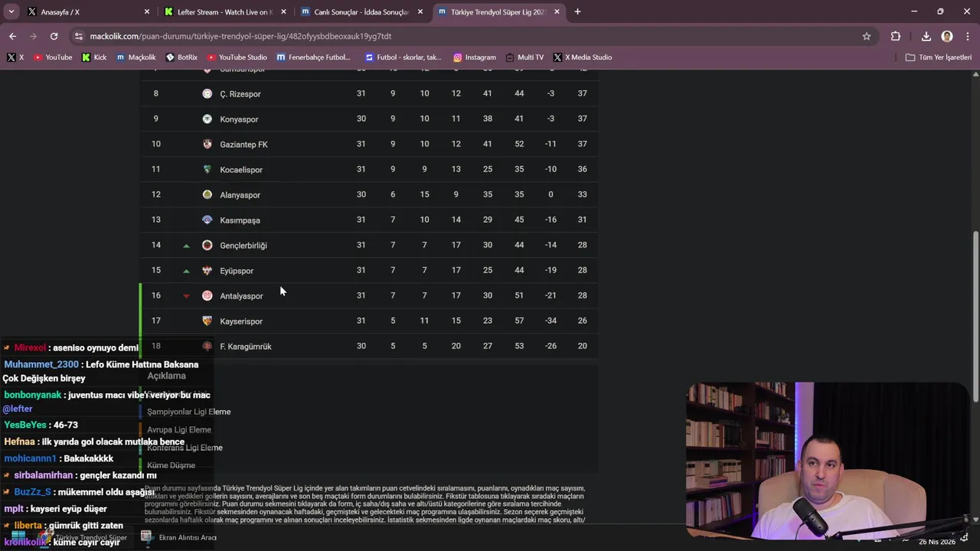Open the Gençlerbirliği team name

243,246
